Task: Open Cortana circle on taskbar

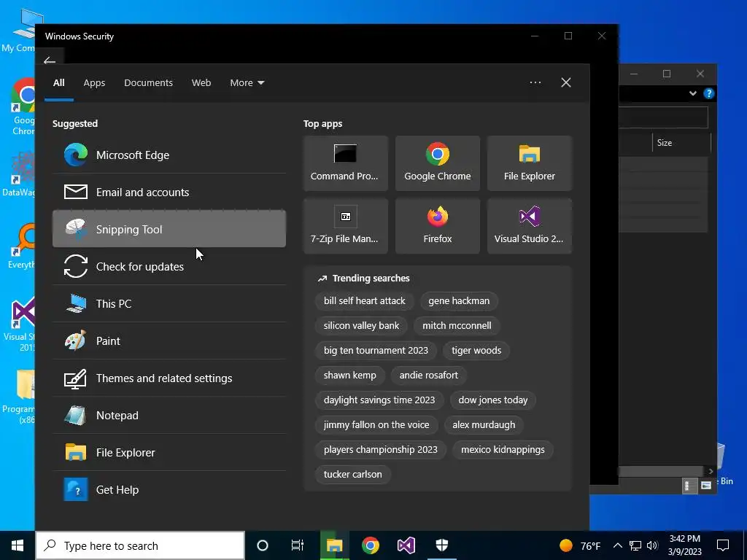Action: tap(263, 545)
